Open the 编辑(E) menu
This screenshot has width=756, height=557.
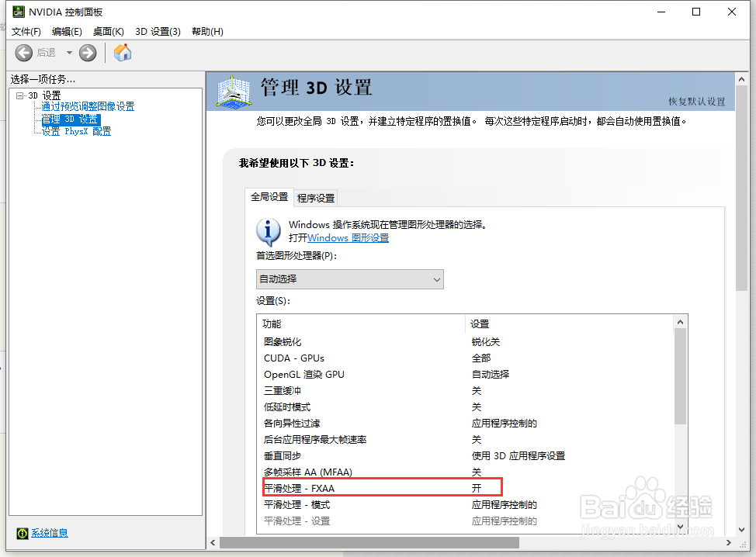[67, 32]
